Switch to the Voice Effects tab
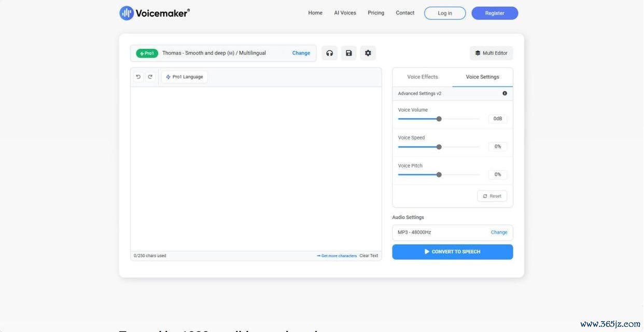 pyautogui.click(x=422, y=77)
